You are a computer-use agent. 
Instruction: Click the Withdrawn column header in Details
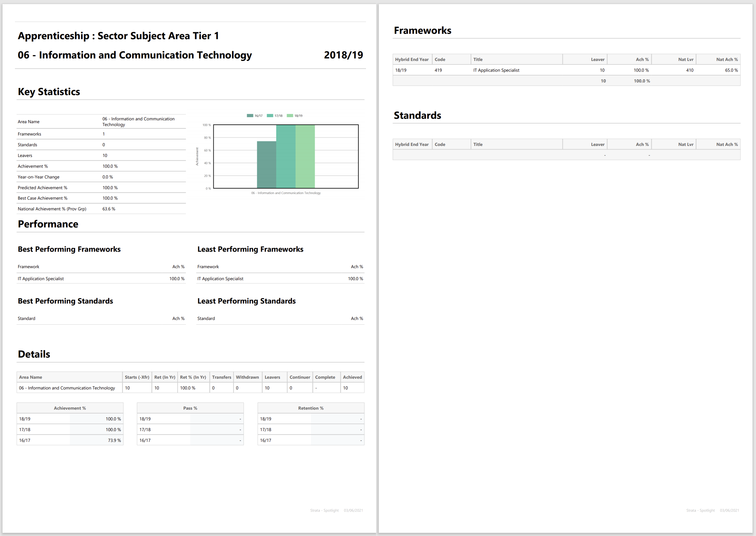(247, 377)
